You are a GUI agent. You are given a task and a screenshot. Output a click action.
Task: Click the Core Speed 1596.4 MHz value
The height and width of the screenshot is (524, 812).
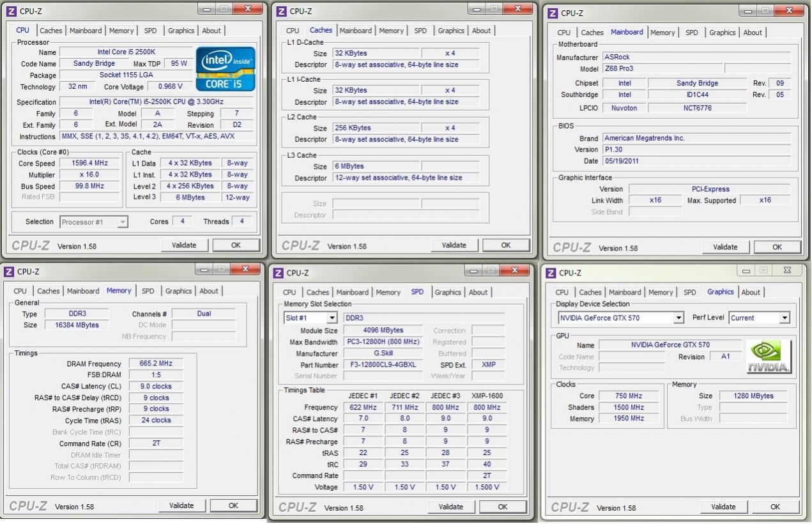(89, 163)
